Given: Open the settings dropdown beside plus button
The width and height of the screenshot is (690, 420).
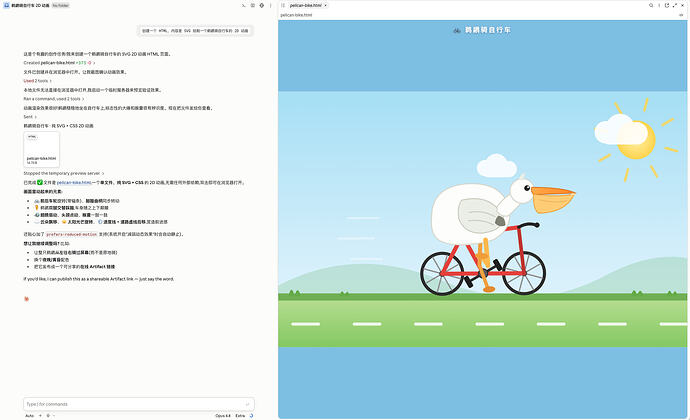Looking at the screenshot, I should coord(49,416).
